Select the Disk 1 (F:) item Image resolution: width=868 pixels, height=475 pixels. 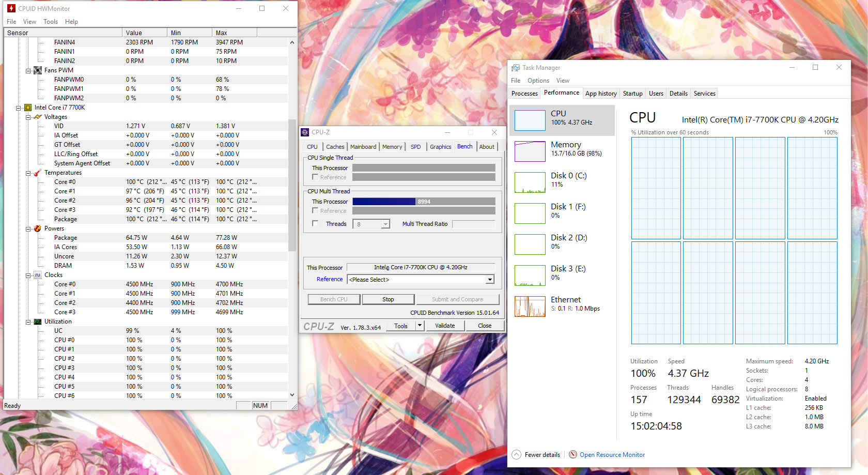(x=562, y=213)
